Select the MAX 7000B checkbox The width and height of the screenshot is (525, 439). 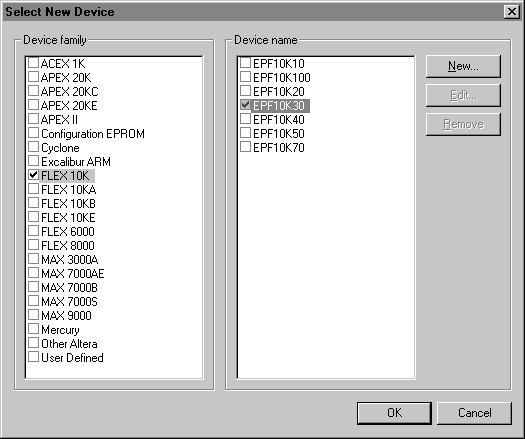tap(33, 287)
